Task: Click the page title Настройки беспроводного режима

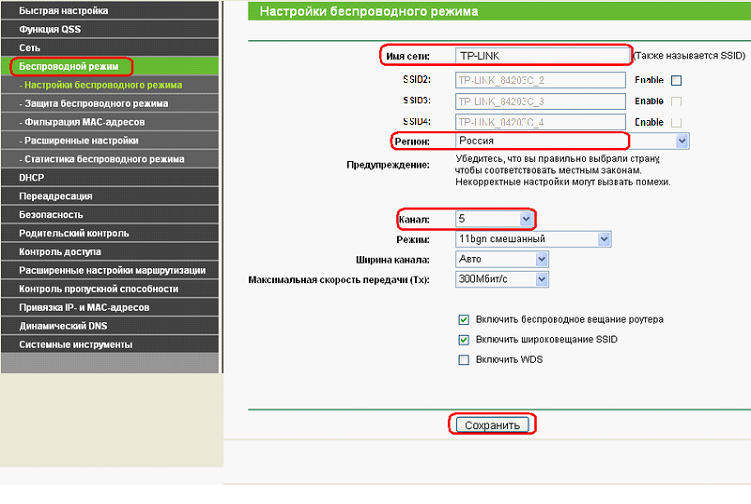Action: [x=369, y=11]
